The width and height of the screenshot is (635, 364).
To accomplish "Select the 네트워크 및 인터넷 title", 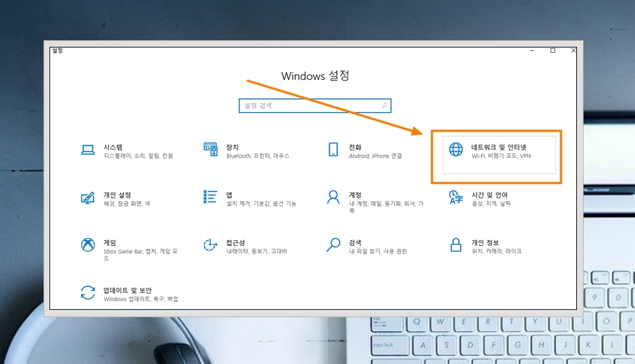I will tap(499, 148).
